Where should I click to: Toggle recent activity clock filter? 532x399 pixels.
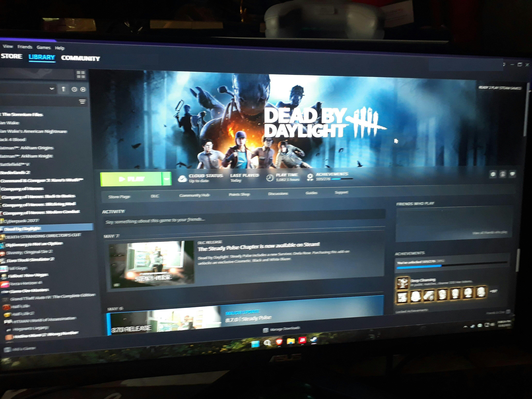74,89
